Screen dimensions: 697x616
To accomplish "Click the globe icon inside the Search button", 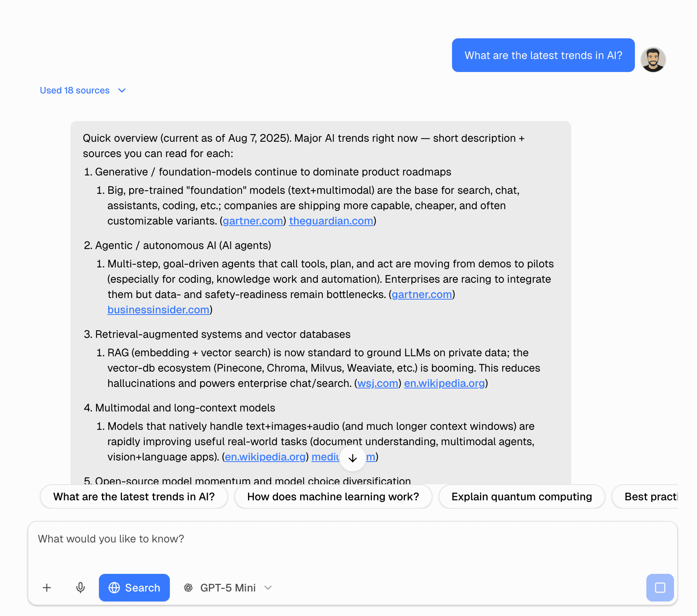I will click(115, 587).
